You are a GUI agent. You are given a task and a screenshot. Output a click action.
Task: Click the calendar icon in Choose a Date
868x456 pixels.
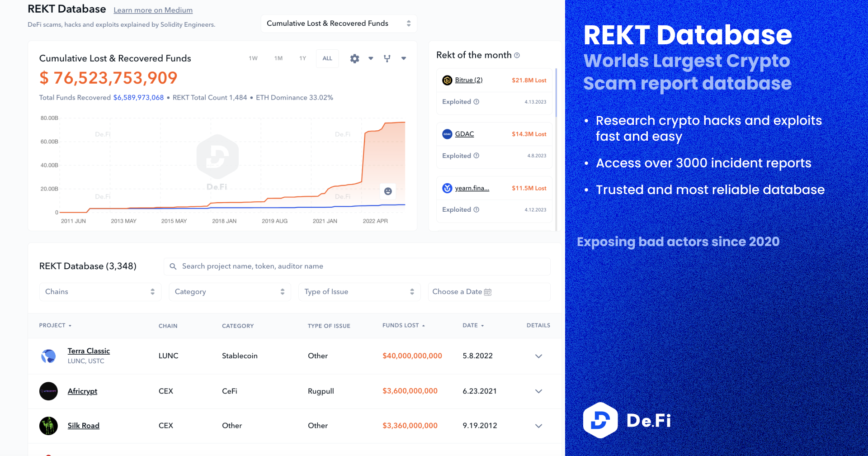click(x=488, y=292)
